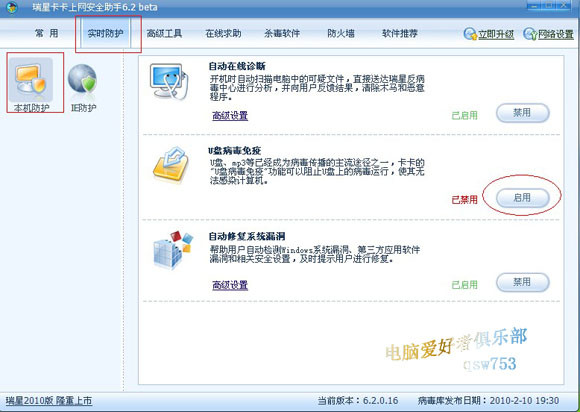Disable 自动修复系统漏洞 with the 禁用 button
The image size is (580, 412).
point(522,282)
